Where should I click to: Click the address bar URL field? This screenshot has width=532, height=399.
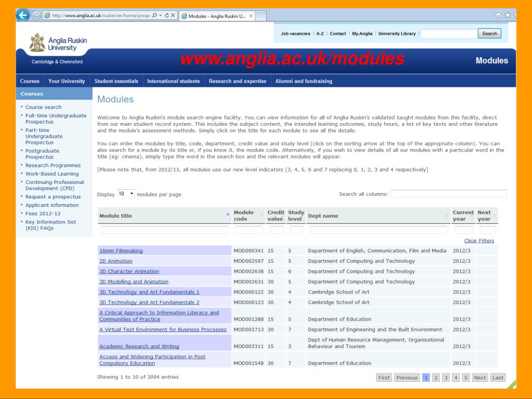[x=100, y=15]
